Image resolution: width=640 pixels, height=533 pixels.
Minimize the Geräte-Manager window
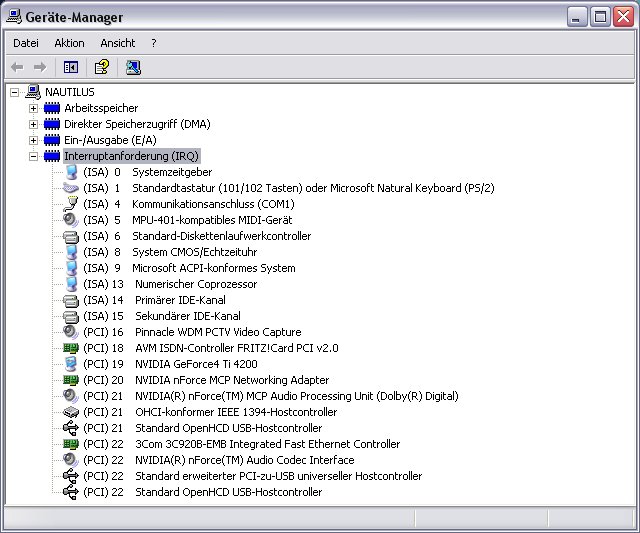pyautogui.click(x=577, y=17)
